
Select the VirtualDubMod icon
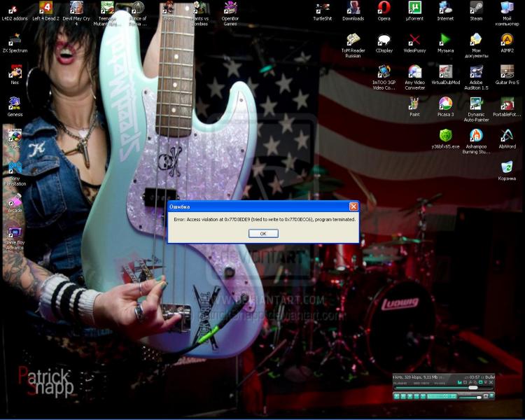click(x=445, y=71)
